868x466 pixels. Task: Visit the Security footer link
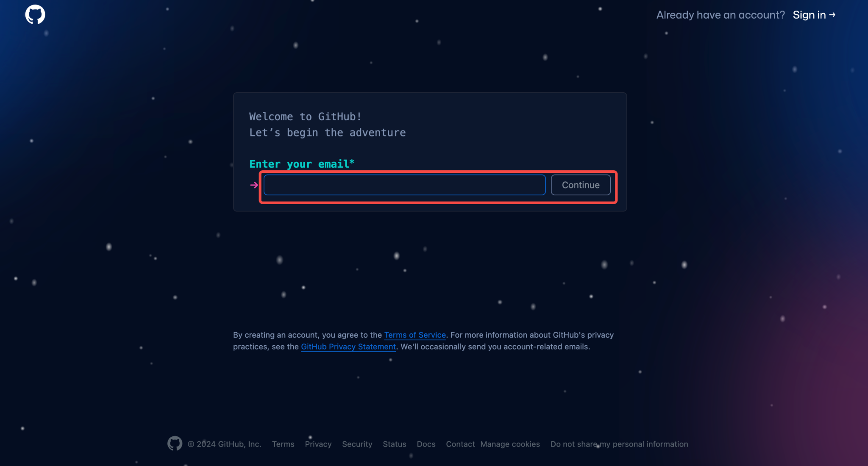pyautogui.click(x=357, y=444)
